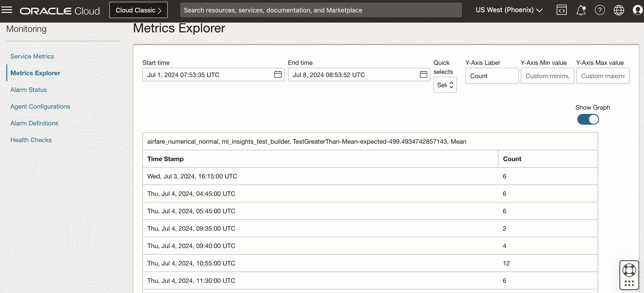The width and height of the screenshot is (644, 293).
Task: Open the End time calendar picker icon
Action: (424, 75)
